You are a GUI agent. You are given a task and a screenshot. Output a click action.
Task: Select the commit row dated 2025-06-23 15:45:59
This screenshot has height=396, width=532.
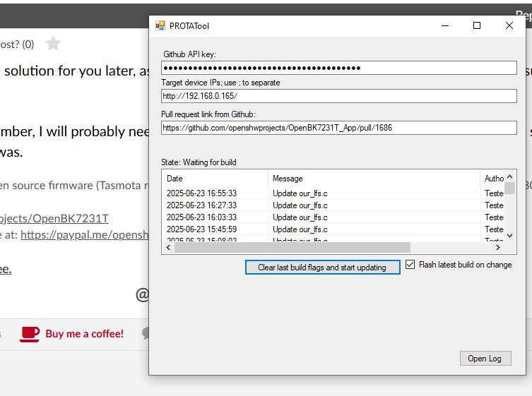333,229
